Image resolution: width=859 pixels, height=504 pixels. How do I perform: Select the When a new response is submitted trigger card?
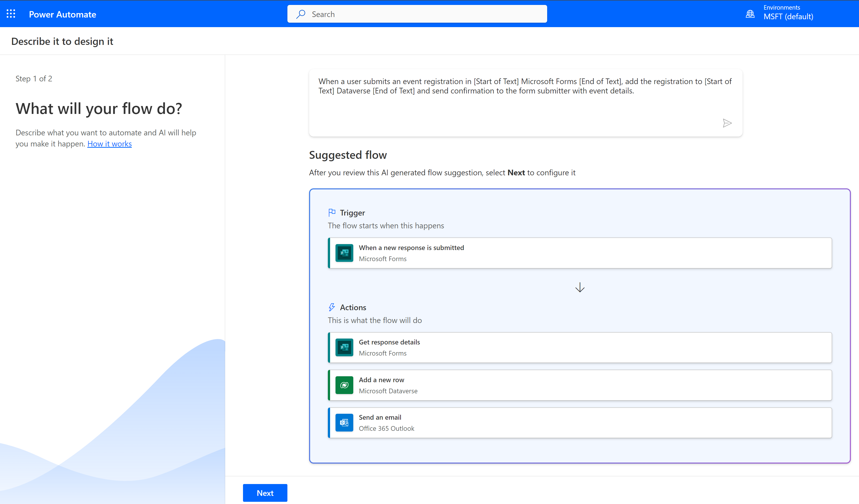click(579, 253)
